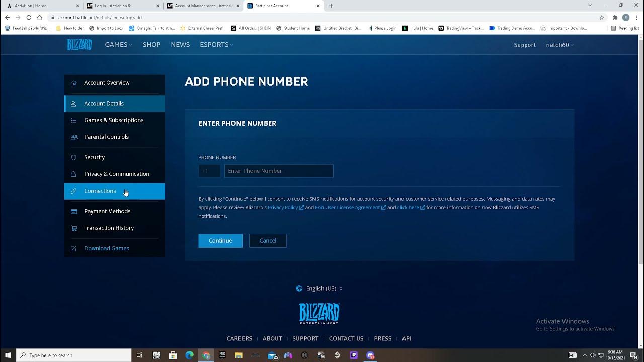Open the Chrome tab search chevron
Viewport: 644px width, 362px height.
(590, 5)
